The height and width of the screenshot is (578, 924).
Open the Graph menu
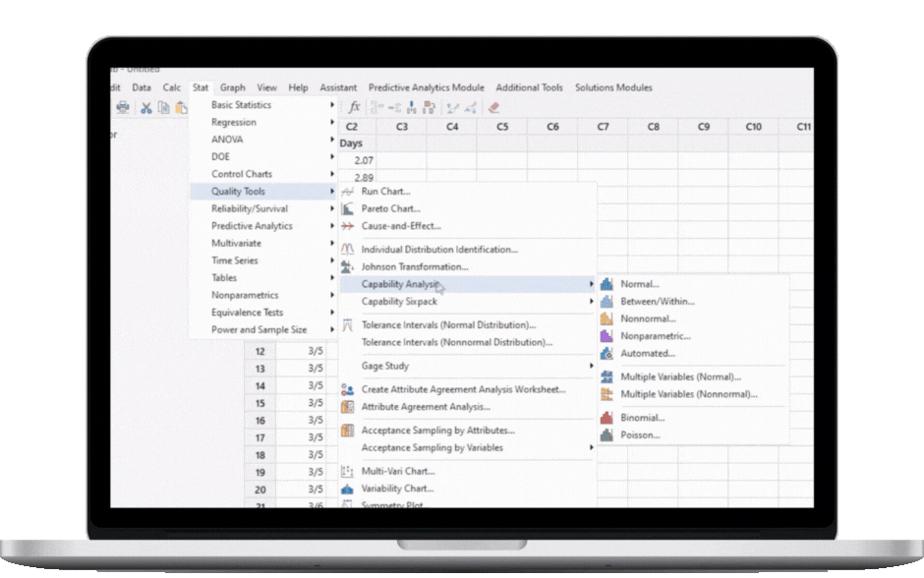[232, 87]
